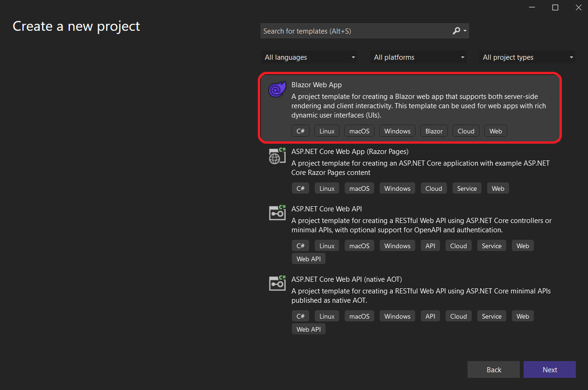Click the Next button
The image size is (588, 390).
[549, 369]
